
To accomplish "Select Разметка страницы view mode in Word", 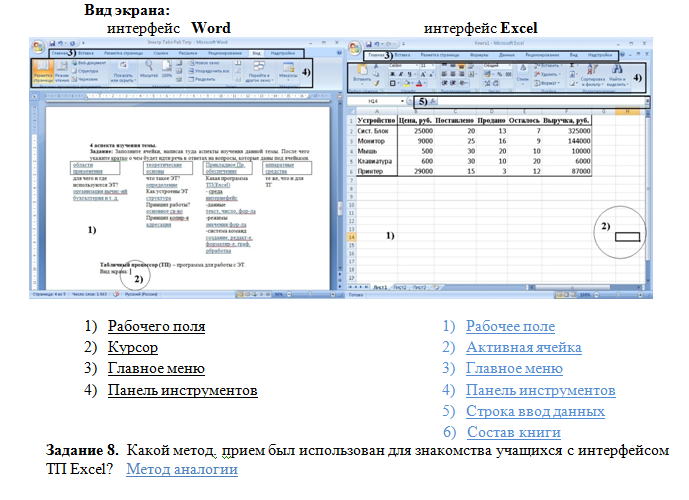I will tap(43, 72).
